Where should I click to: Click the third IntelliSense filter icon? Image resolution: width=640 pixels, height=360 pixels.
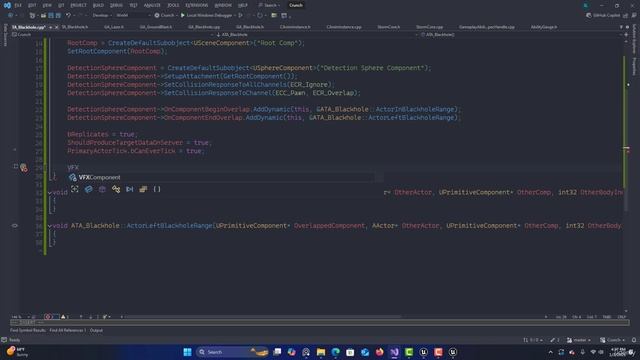pyautogui.click(x=102, y=189)
